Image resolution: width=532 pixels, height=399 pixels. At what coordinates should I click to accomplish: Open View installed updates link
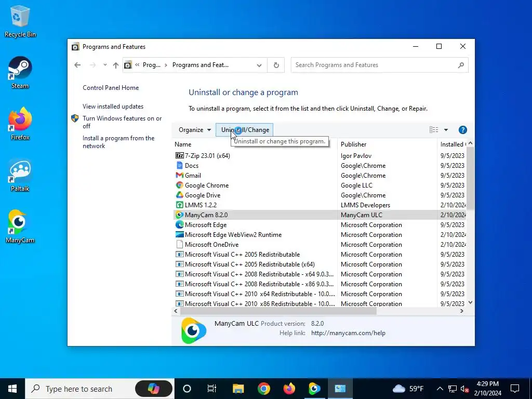[x=113, y=106]
